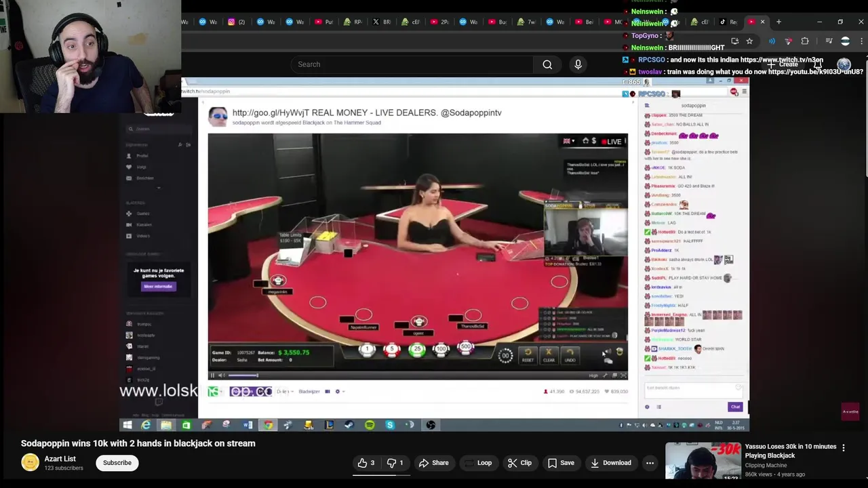Open the Twitch player wrench options icon

pyautogui.click(x=606, y=375)
